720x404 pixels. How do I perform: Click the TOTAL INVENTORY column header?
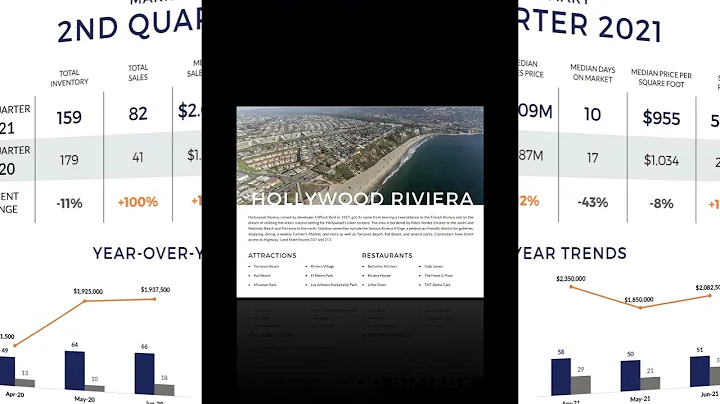(69, 78)
